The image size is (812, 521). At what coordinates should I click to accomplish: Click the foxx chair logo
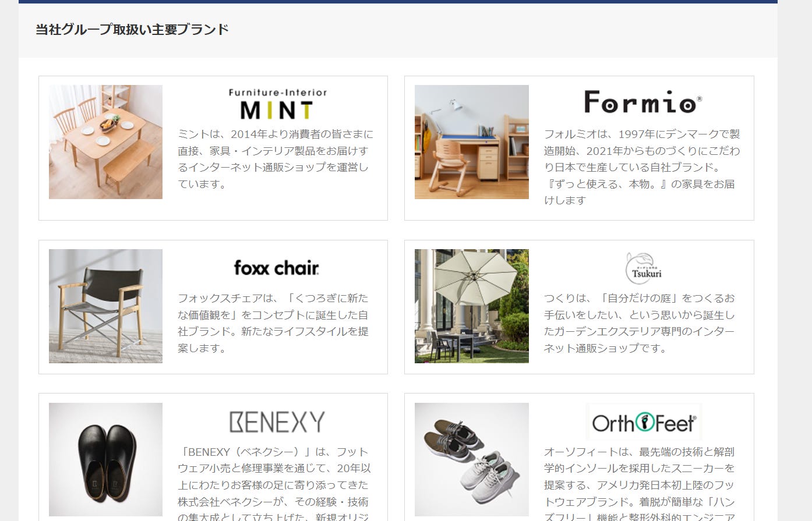tap(276, 268)
